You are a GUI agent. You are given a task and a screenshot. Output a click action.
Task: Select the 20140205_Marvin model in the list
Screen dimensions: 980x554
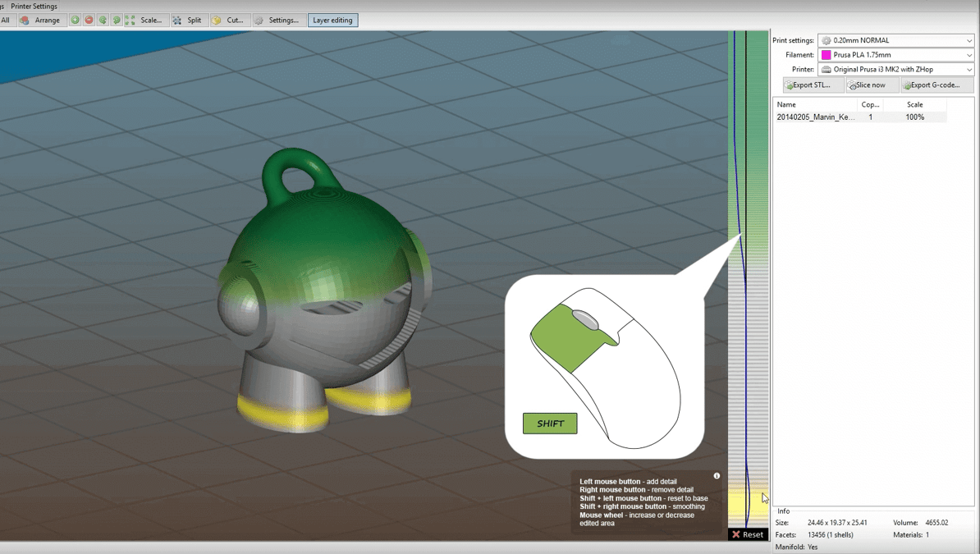click(x=817, y=117)
